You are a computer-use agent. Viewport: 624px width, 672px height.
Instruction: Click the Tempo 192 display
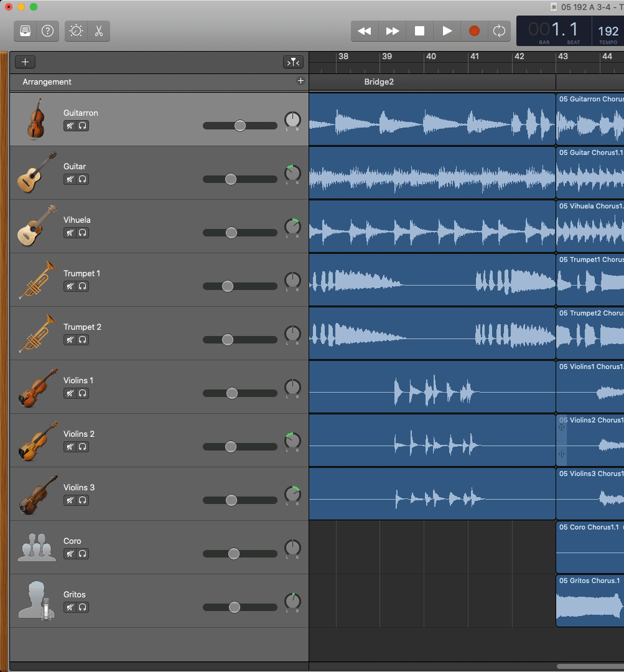coord(608,32)
